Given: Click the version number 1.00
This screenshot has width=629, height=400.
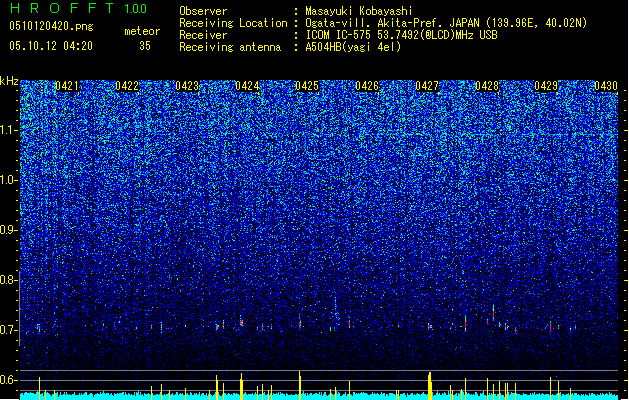Looking at the screenshot, I should tap(136, 9).
